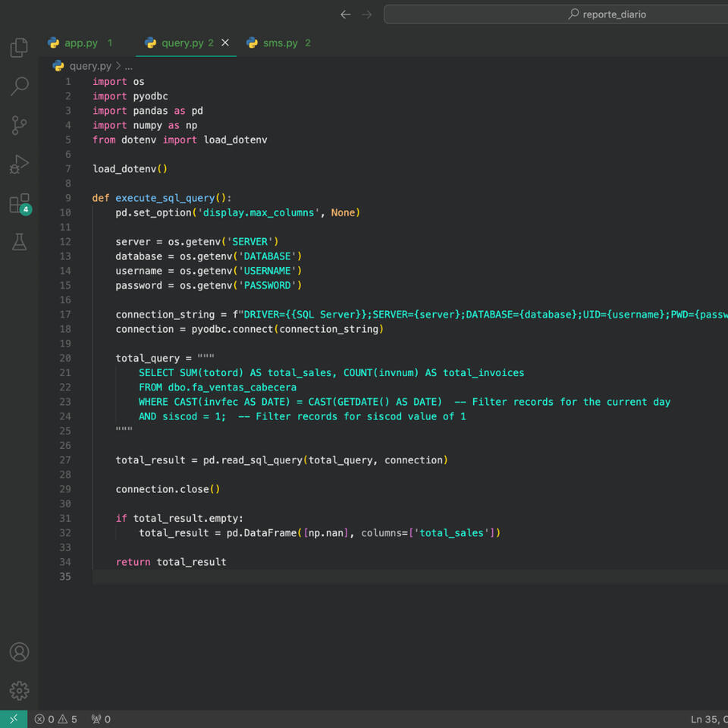The width and height of the screenshot is (728, 728).
Task: Click the remote window indicator in status bar
Action: [13, 719]
